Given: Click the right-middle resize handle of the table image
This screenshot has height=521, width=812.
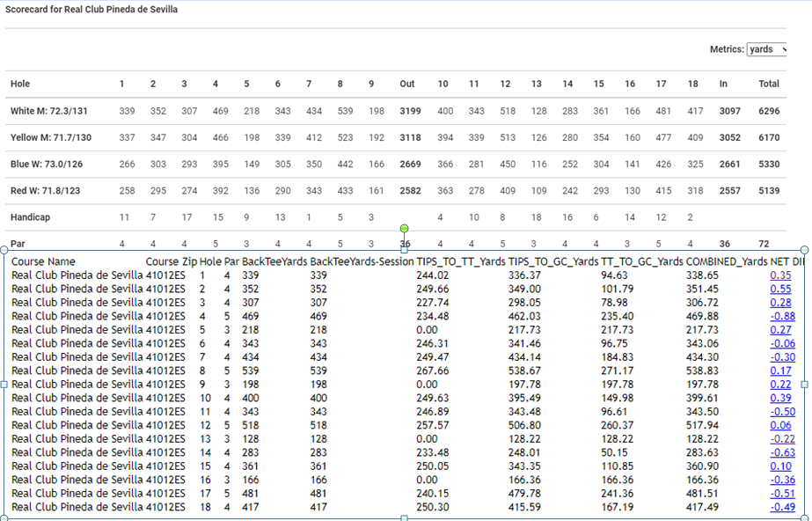Looking at the screenshot, I should tap(804, 385).
